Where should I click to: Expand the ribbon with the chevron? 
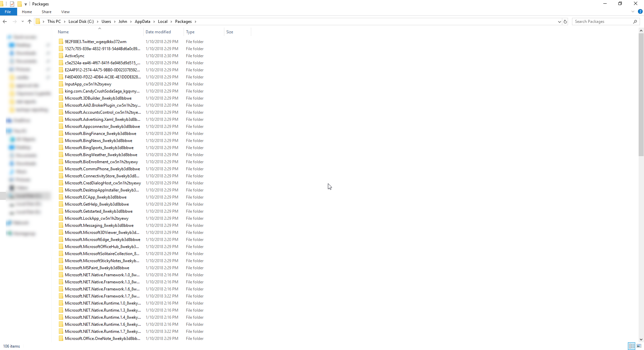(x=633, y=11)
